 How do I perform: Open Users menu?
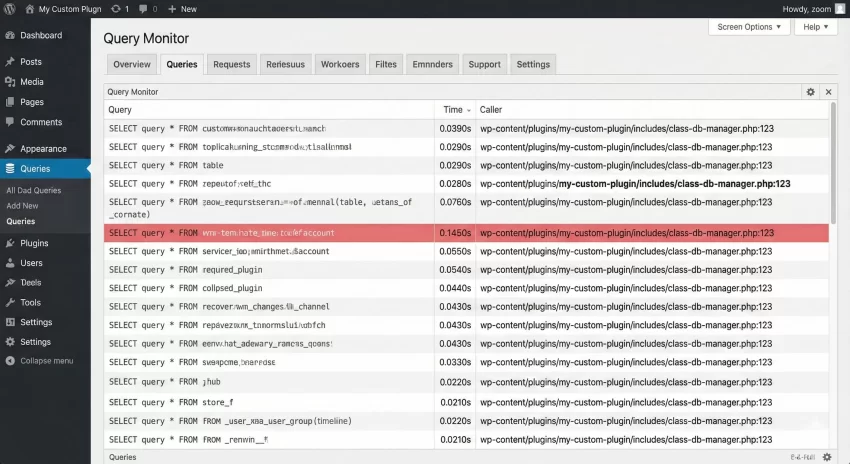[x=31, y=263]
